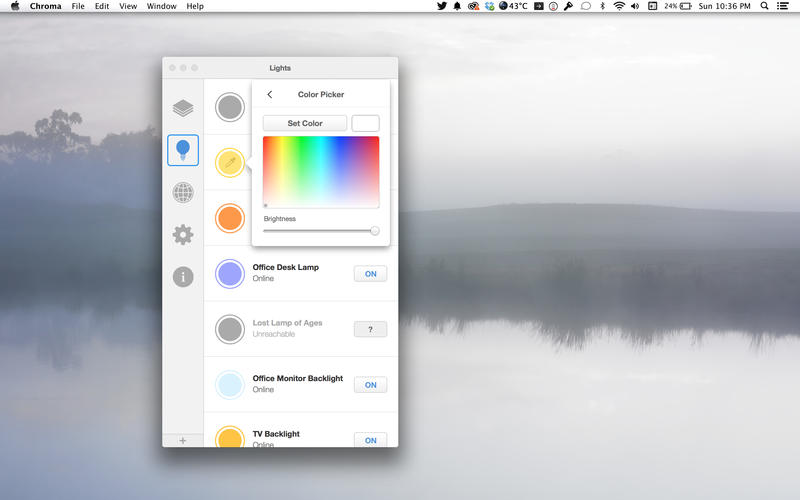Click the Lights window title
800x500 pixels.
[280, 68]
